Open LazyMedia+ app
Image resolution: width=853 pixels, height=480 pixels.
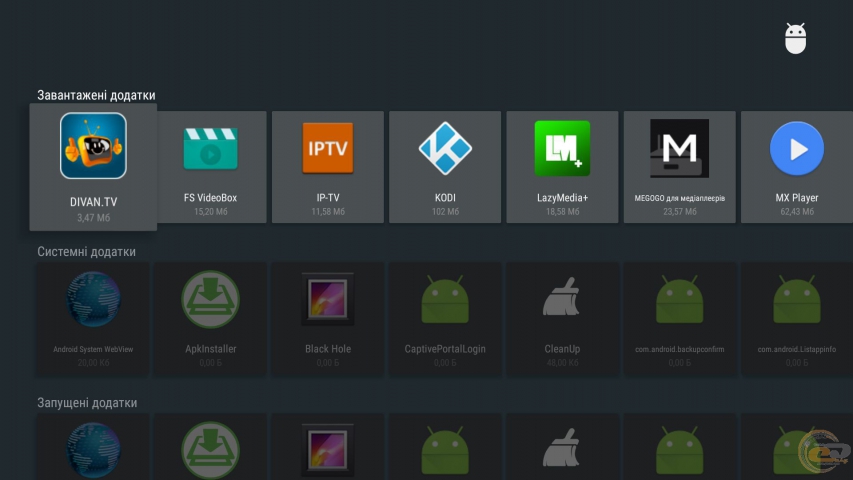(562, 165)
